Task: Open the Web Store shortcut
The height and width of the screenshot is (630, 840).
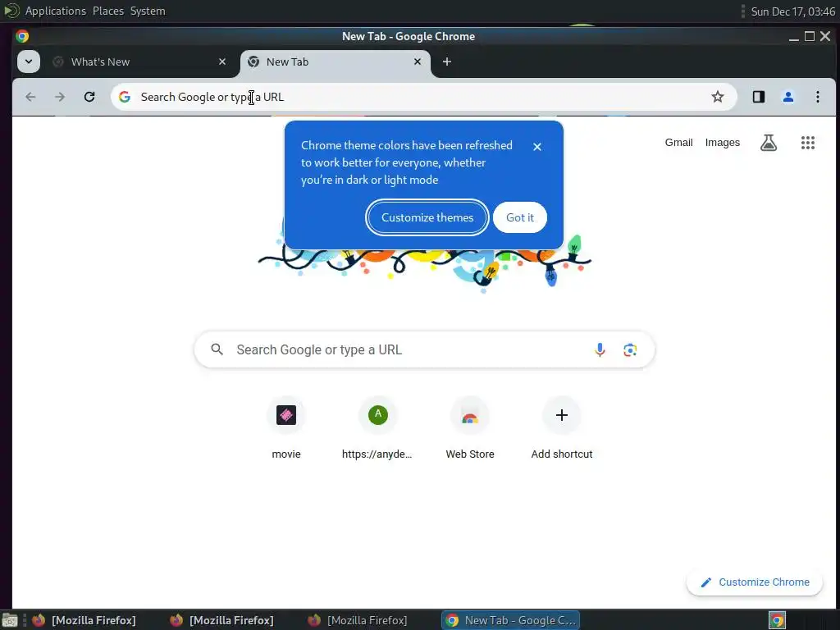Action: pyautogui.click(x=470, y=428)
